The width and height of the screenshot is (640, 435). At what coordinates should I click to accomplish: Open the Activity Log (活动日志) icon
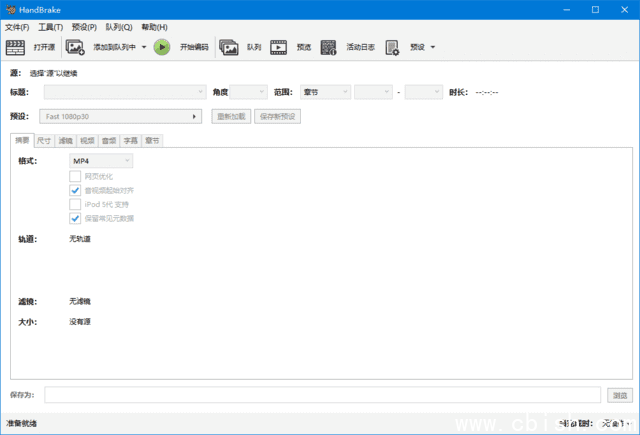click(x=329, y=47)
